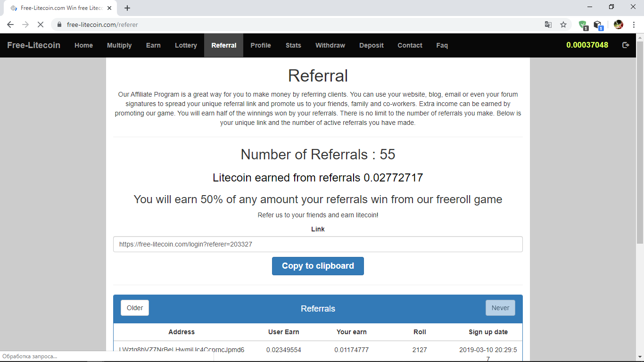644x362 pixels.
Task: Click the Your earn column header
Action: click(x=352, y=332)
